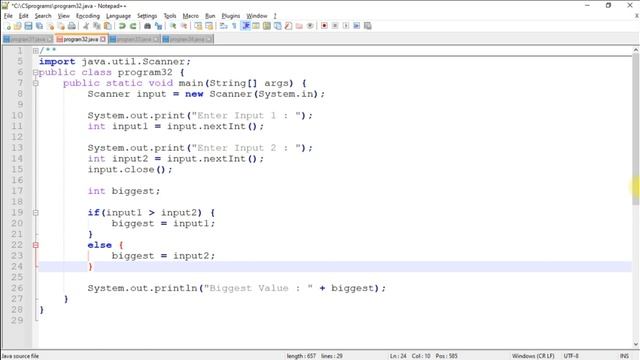Click the Paste toolbar icon

(107, 26)
